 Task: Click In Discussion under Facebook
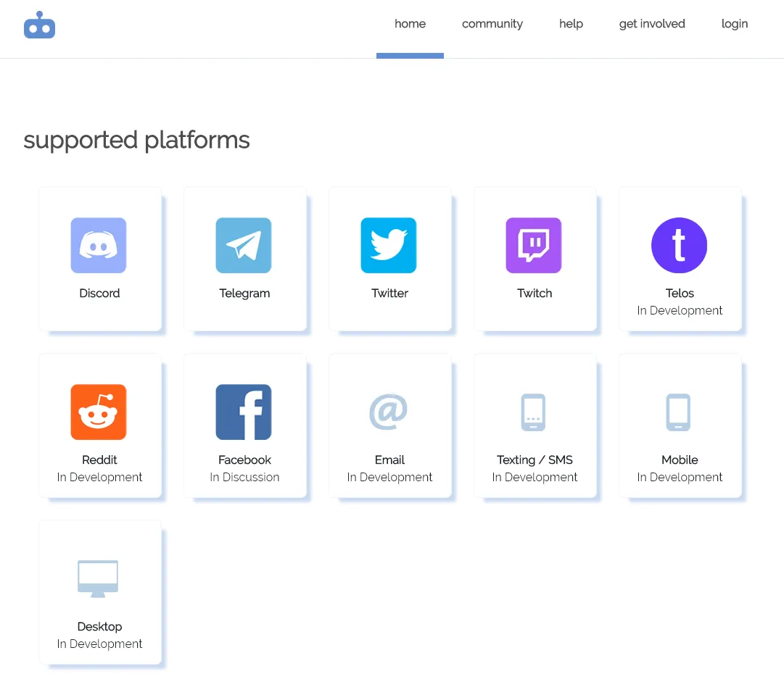[x=244, y=477]
